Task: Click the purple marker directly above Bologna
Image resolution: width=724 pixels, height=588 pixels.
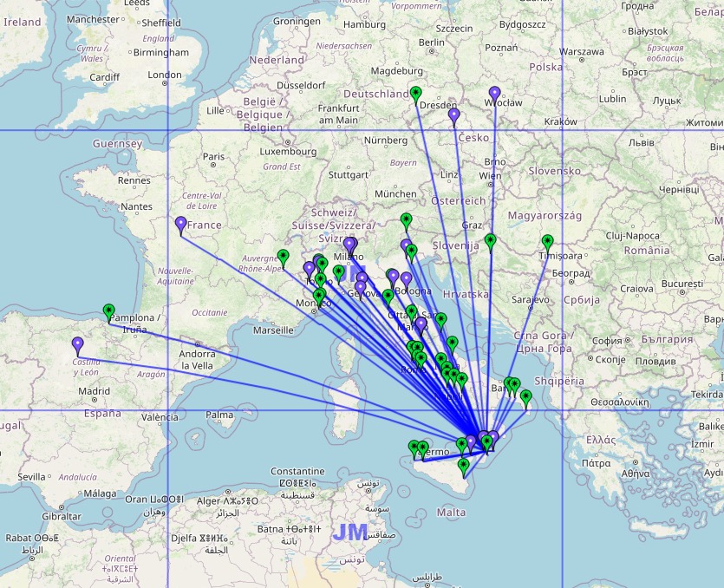Action: tap(406, 279)
